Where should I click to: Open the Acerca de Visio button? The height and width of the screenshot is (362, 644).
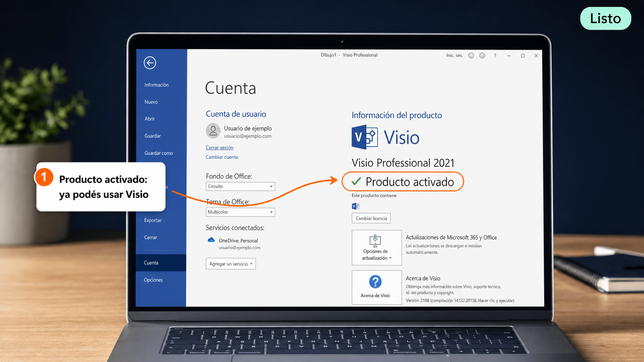click(x=377, y=287)
